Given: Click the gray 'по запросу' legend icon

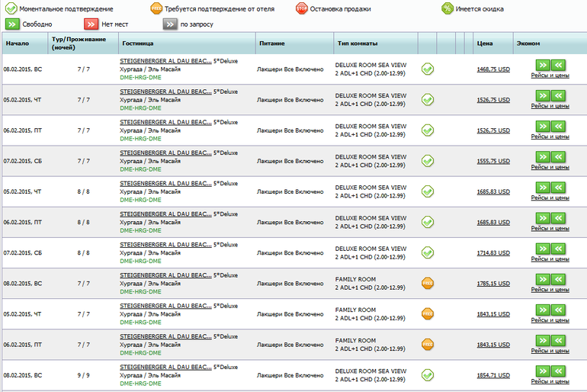Looking at the screenshot, I should [169, 24].
